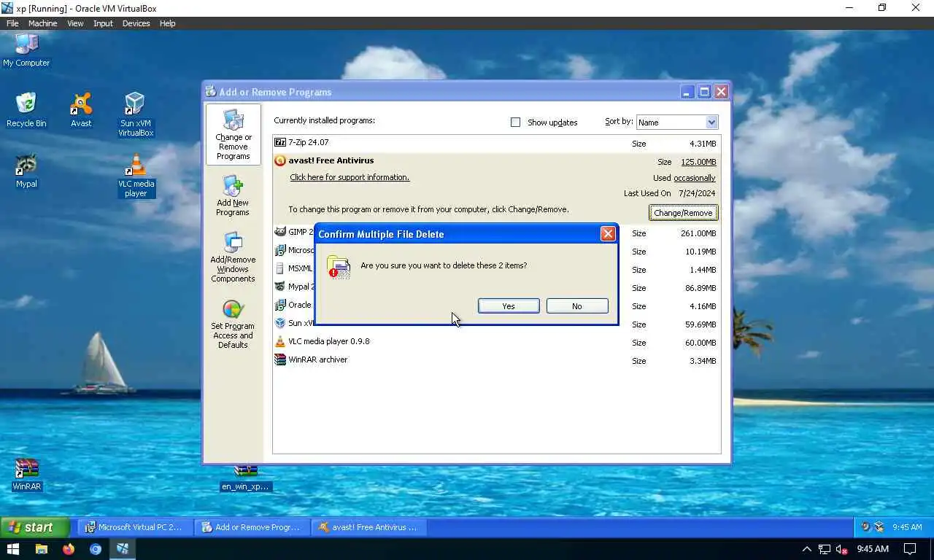934x560 pixels.
Task: Click the 3.34MB size value
Action: 703,361
